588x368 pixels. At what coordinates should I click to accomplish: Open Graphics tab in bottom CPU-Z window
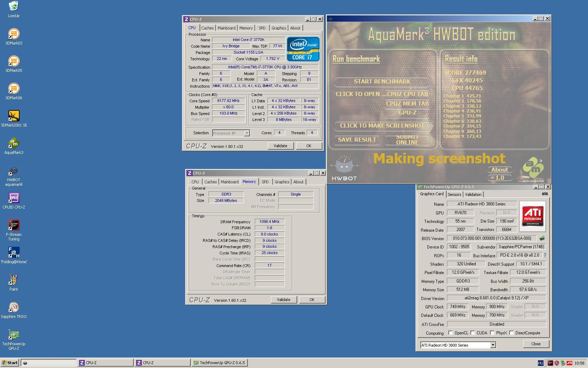tap(282, 182)
